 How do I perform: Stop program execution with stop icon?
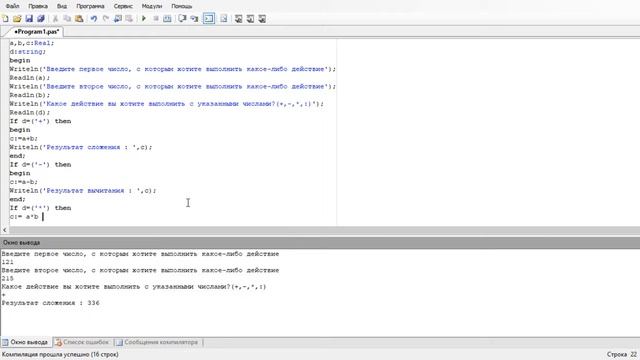coord(156,18)
